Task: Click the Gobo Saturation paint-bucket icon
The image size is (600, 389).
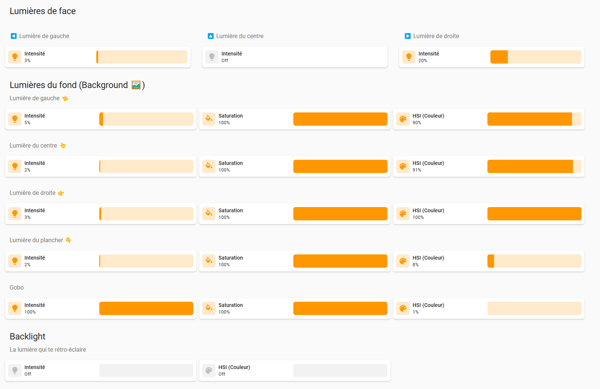Action: [209, 308]
